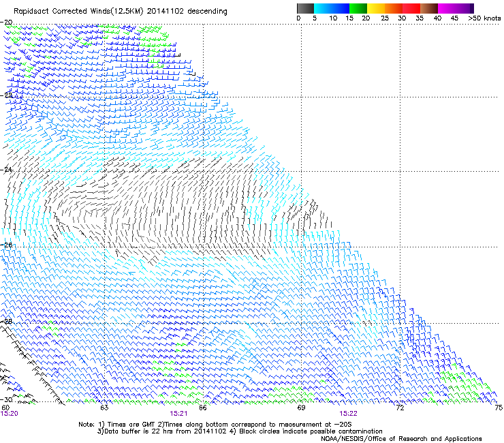Screen dimensions: 504x443
Task: Click the purple time label '15:20'
Action: click(x=10, y=414)
